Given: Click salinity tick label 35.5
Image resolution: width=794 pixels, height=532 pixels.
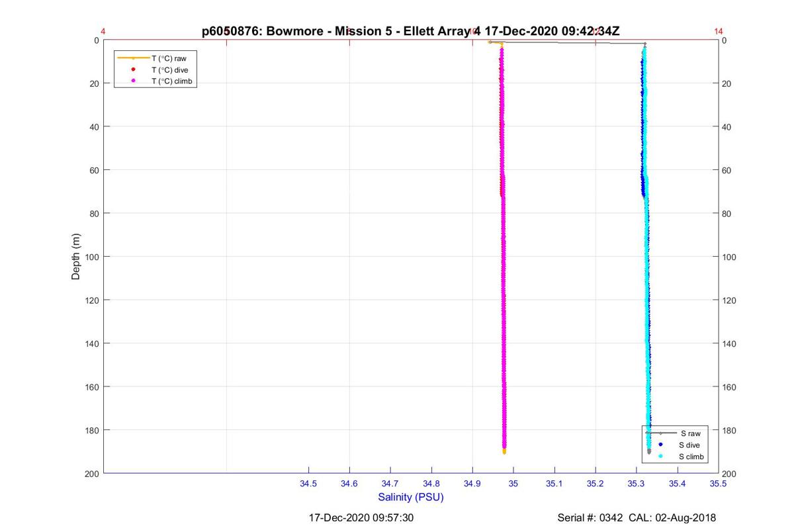Looking at the screenshot, I should (719, 484).
